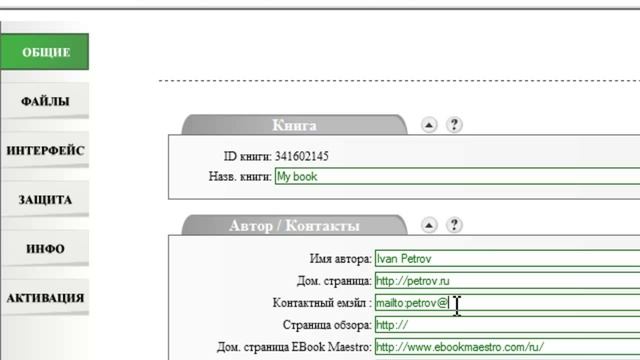Select the ИНФО tab
Image resolution: width=640 pixels, height=360 pixels.
tap(44, 249)
